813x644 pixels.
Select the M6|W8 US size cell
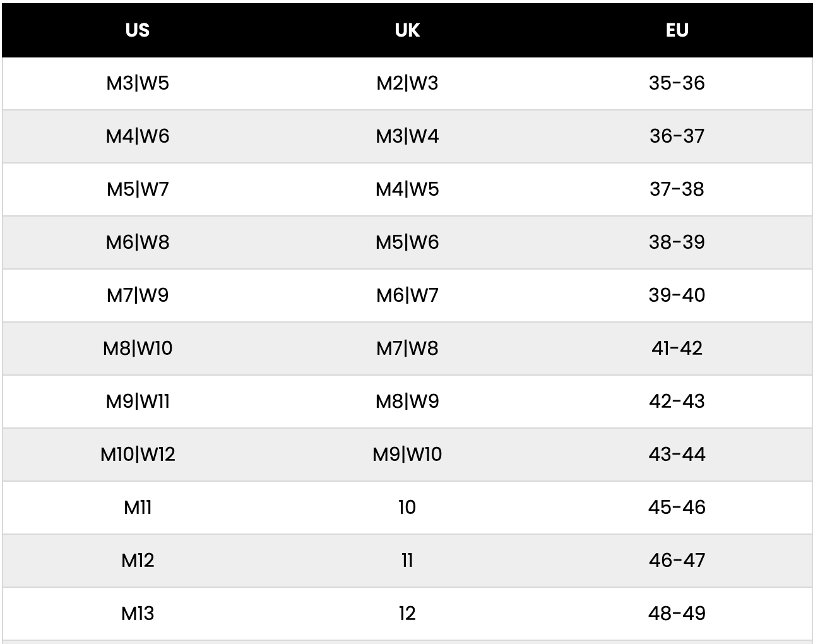[138, 242]
